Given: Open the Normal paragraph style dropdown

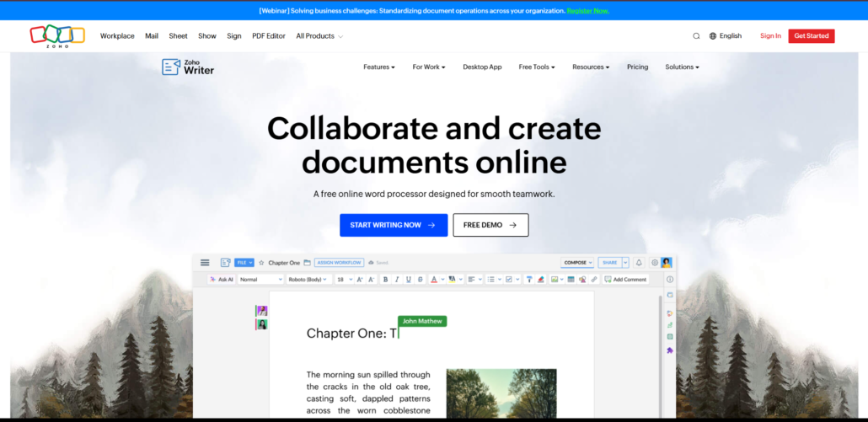Looking at the screenshot, I should (260, 280).
